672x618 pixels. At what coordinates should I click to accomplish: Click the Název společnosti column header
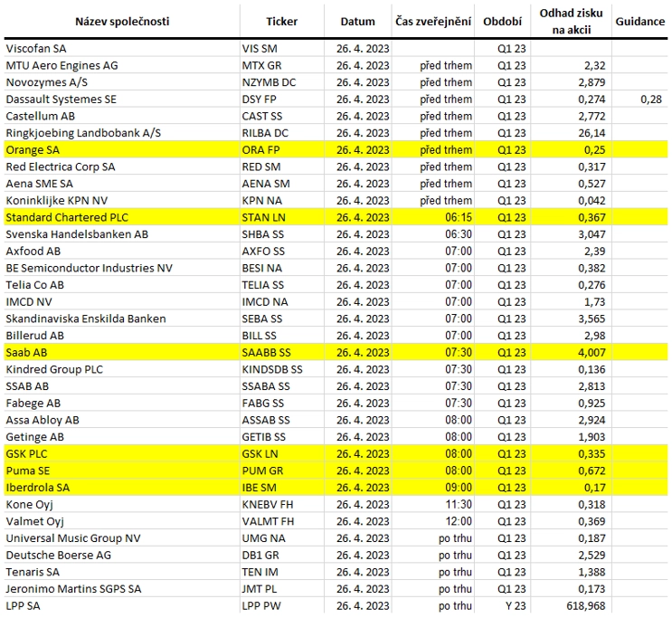pos(122,22)
